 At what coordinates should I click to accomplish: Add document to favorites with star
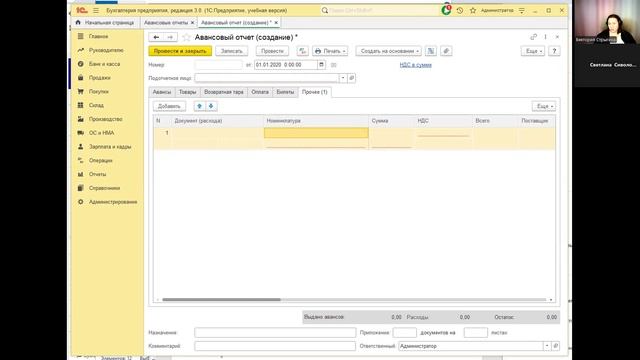pyautogui.click(x=187, y=37)
